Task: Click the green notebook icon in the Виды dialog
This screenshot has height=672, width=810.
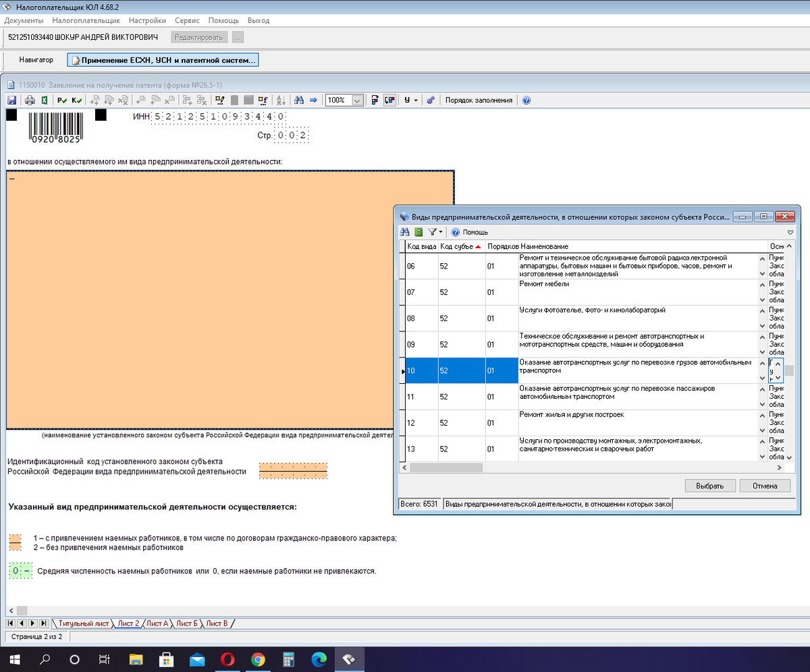Action: [x=418, y=232]
